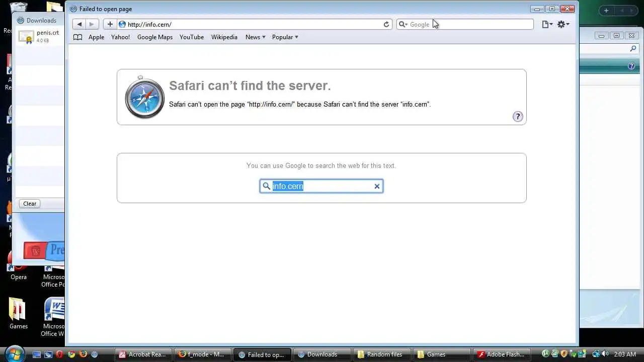Focus the Google search field in toolbar
This screenshot has height=362, width=644.
(x=465, y=24)
